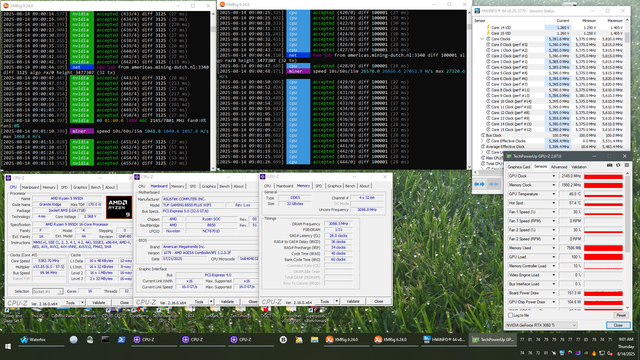Expand Core Effective Clocks in HWiNFO

click(482, 141)
